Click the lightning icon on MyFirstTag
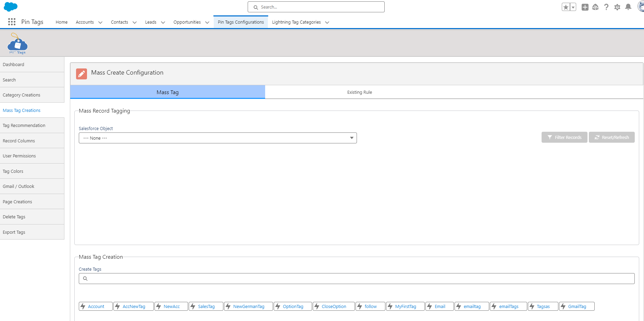This screenshot has height=321, width=644. pos(390,306)
